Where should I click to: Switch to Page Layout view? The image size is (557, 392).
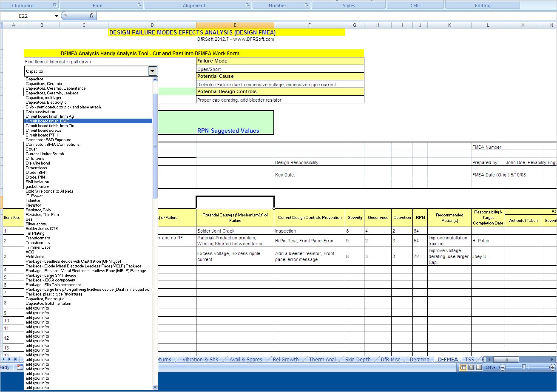[471, 367]
